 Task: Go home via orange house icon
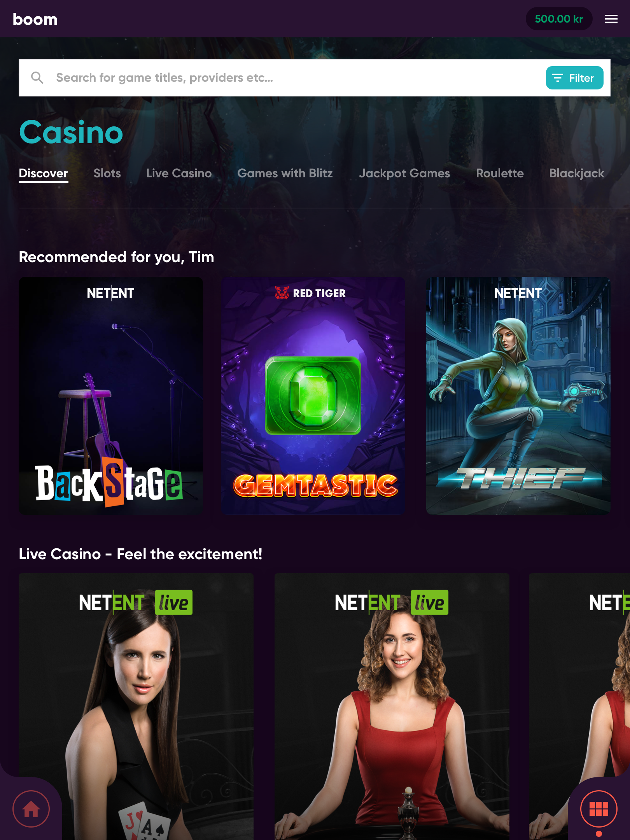pyautogui.click(x=31, y=809)
